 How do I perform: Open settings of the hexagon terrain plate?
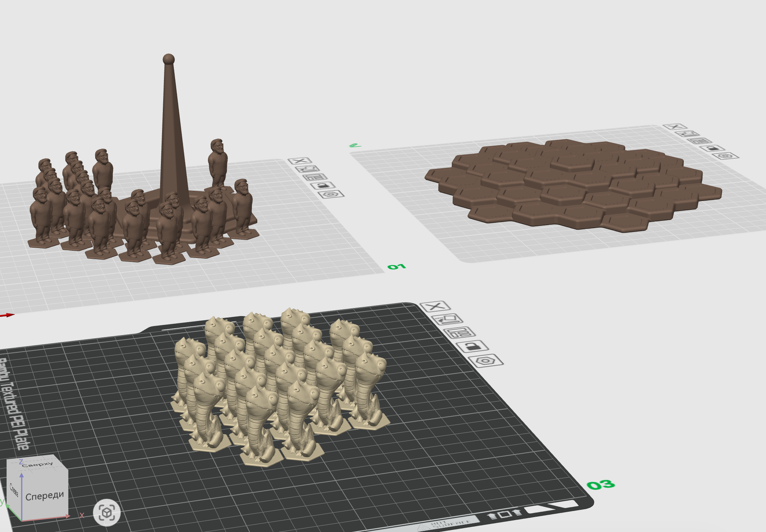[725, 156]
